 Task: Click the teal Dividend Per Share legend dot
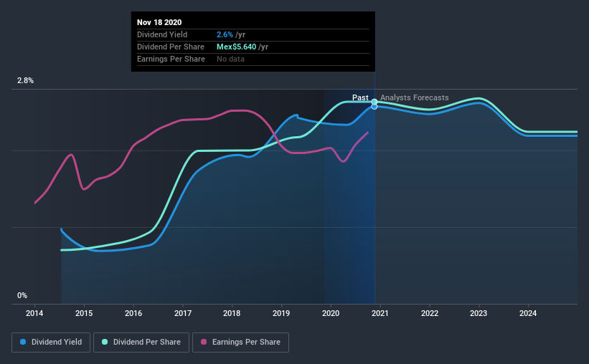click(x=105, y=342)
